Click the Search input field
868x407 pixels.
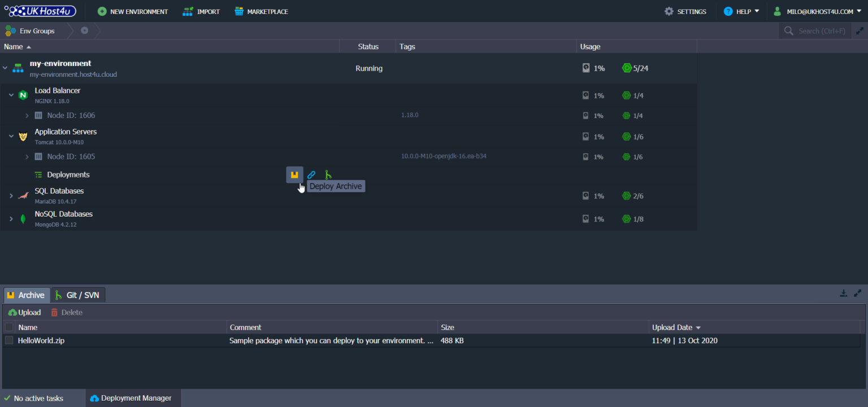(821, 31)
